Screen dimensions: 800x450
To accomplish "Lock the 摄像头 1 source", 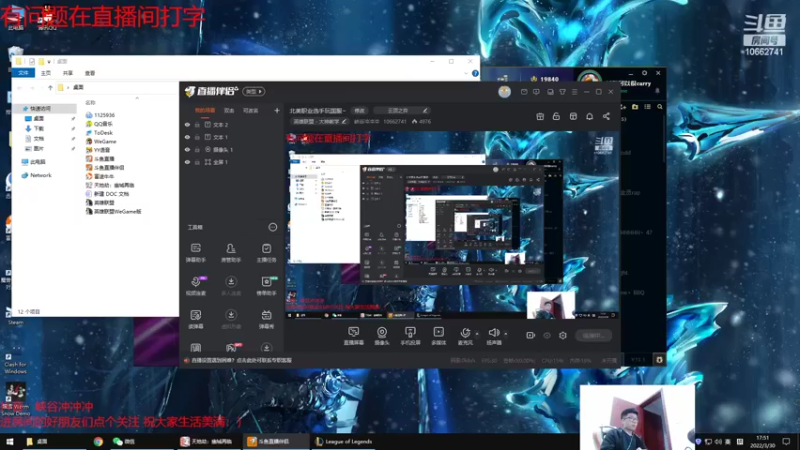I will pos(197,149).
